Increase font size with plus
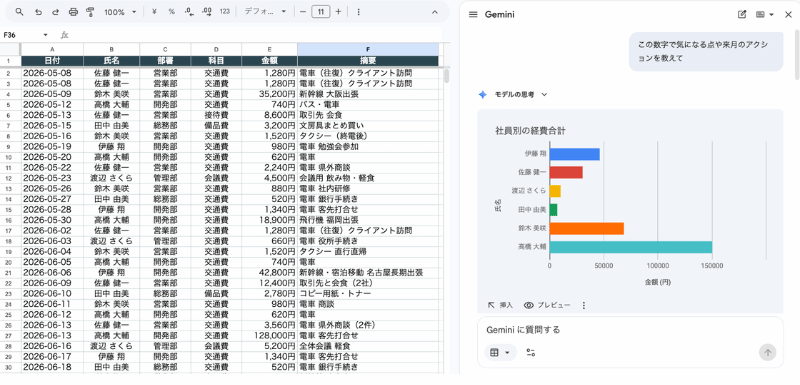 point(338,12)
